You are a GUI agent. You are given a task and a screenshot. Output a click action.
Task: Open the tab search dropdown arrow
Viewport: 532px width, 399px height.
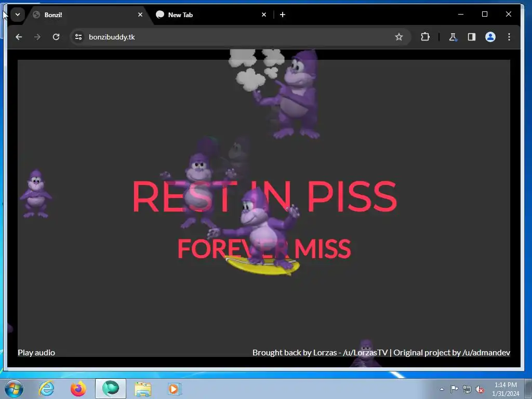[18, 15]
